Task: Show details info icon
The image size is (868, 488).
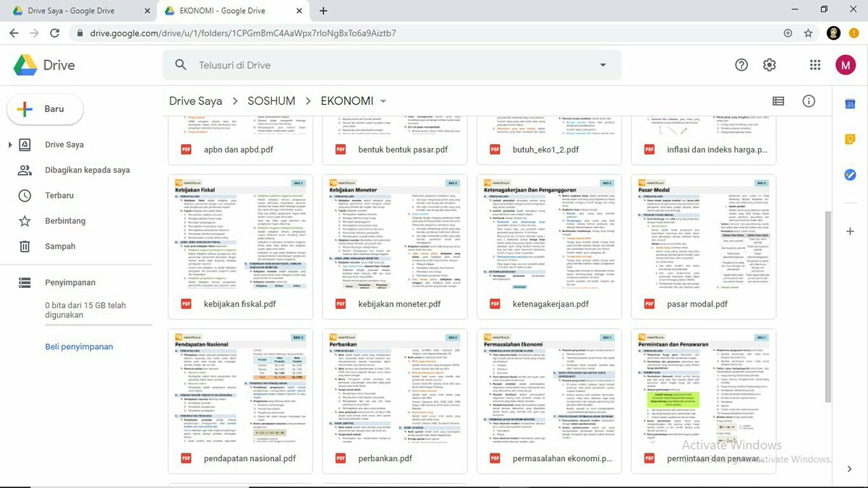Action: click(809, 101)
